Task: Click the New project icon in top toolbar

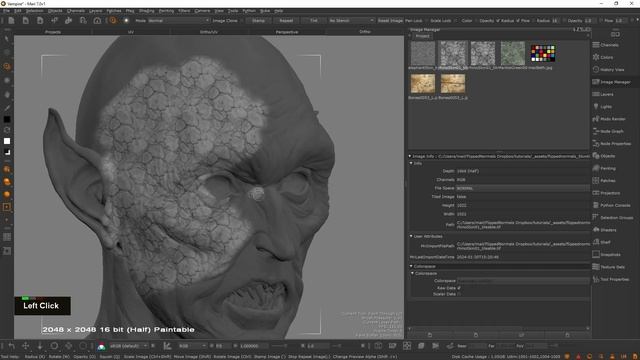Action: coord(11,20)
